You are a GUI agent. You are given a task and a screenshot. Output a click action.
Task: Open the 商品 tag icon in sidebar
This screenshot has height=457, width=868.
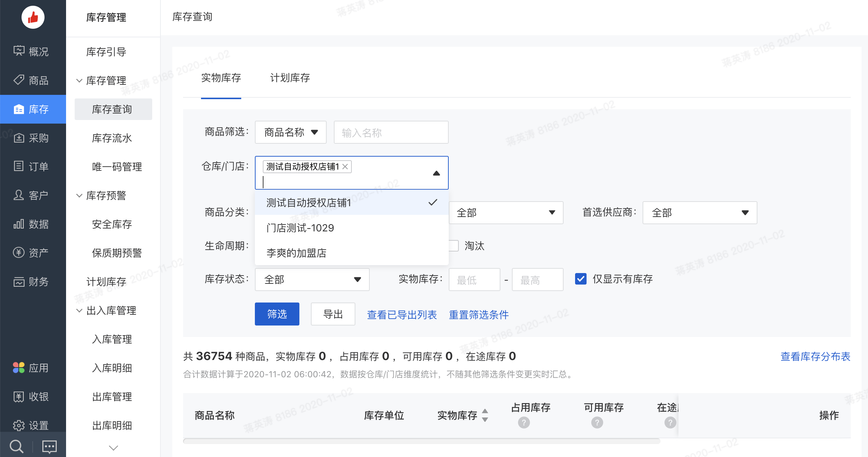click(19, 80)
